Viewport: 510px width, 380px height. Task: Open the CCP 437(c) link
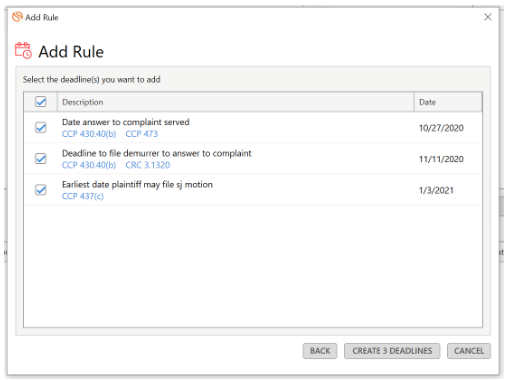coord(83,196)
